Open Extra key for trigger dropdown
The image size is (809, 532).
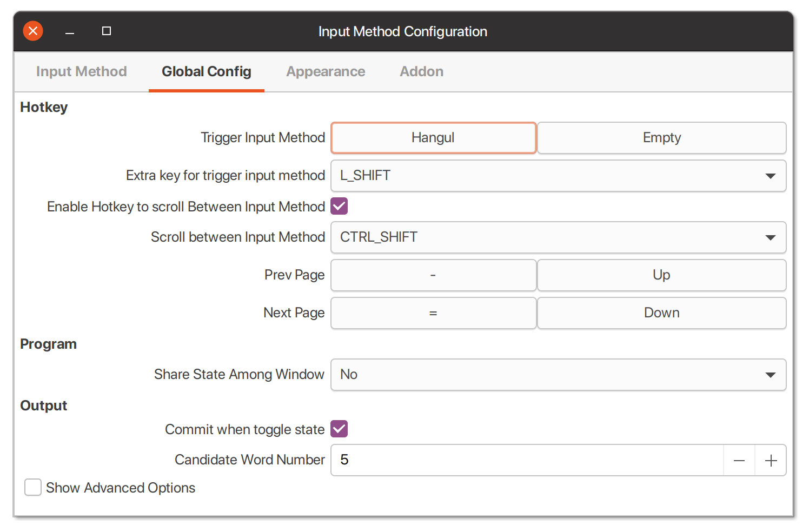tap(558, 176)
